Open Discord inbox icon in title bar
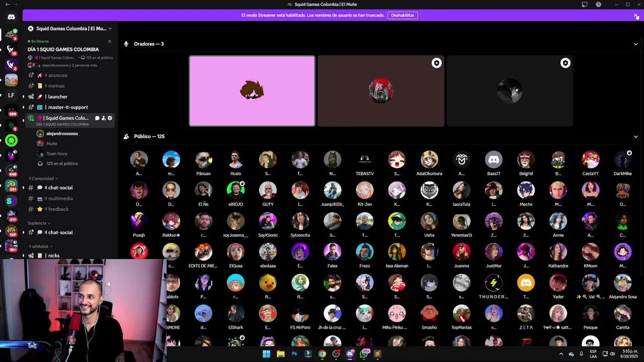This screenshot has width=644, height=362. 585,5
